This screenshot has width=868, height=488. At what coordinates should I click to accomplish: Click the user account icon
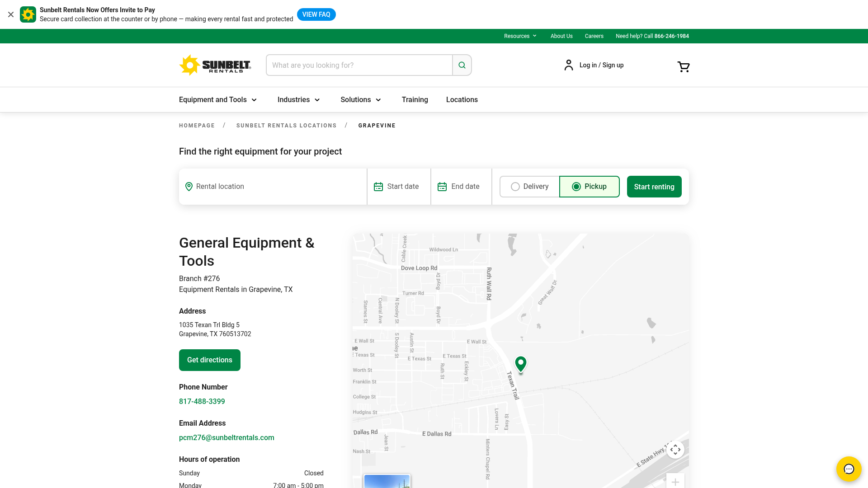(x=568, y=65)
